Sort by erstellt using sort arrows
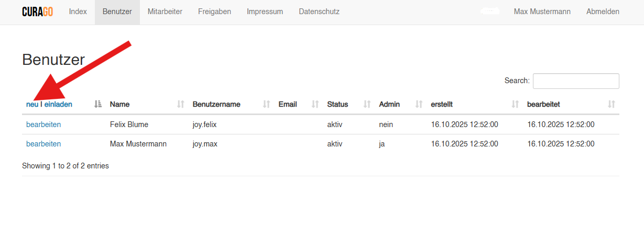Image resolution: width=644 pixels, height=250 pixels. click(x=515, y=104)
